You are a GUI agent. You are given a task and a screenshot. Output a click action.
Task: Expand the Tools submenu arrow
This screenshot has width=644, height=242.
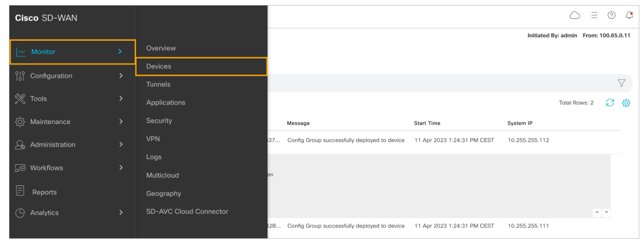[x=121, y=99]
